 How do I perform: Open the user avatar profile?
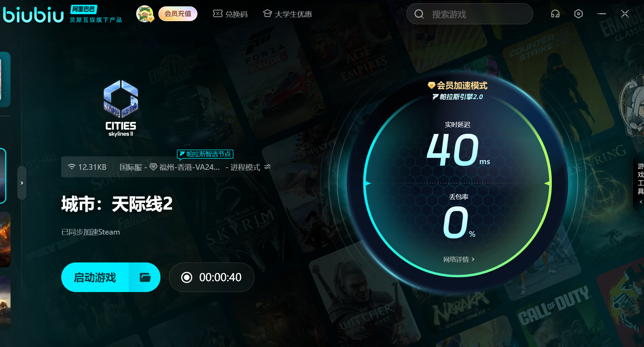coord(145,14)
